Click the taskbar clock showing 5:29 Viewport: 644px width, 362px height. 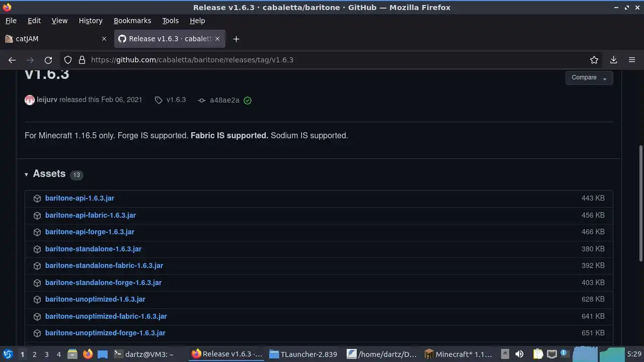(x=634, y=354)
